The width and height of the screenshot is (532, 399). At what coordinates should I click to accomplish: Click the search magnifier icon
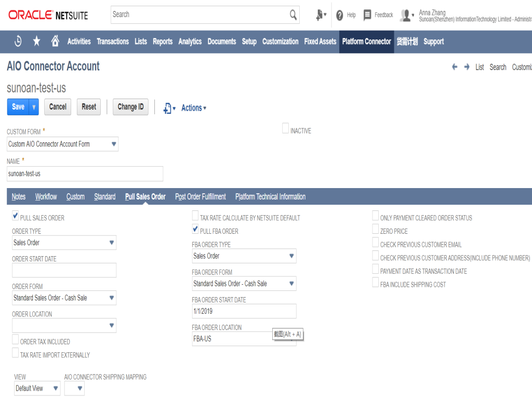coord(293,15)
